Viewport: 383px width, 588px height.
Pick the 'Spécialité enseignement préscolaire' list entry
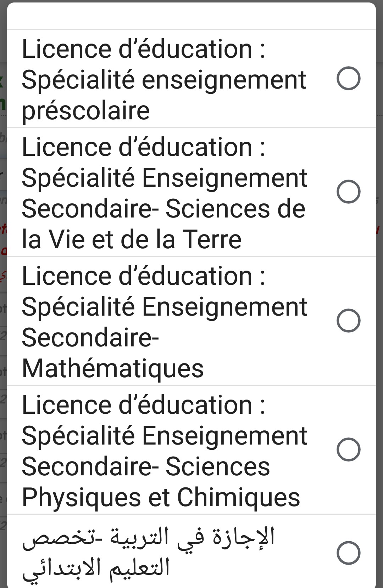click(x=164, y=80)
